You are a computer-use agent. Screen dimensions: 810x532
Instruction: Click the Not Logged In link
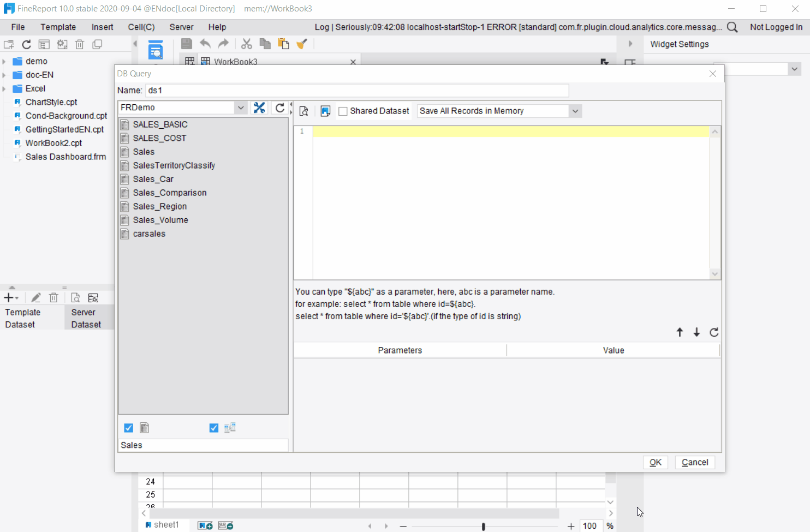[x=776, y=27]
